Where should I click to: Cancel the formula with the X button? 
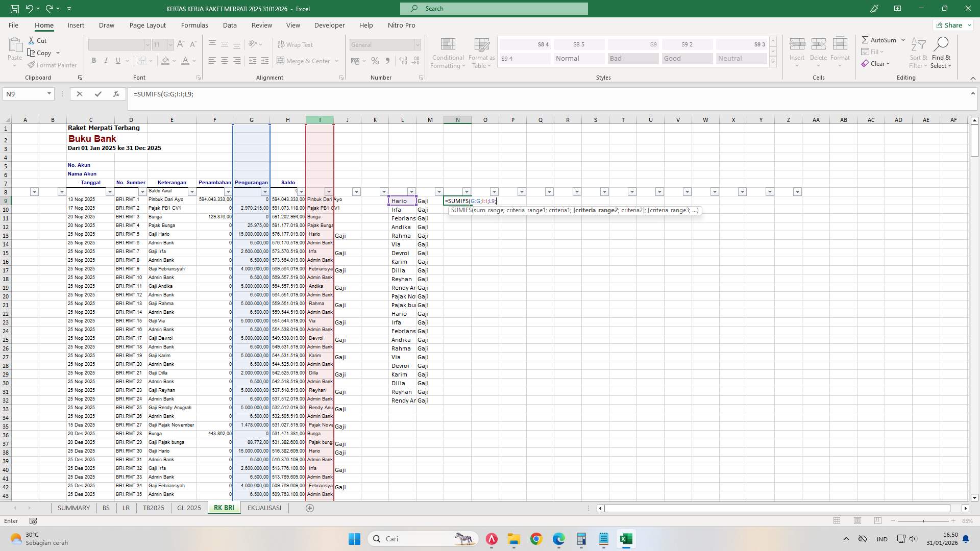click(x=80, y=94)
